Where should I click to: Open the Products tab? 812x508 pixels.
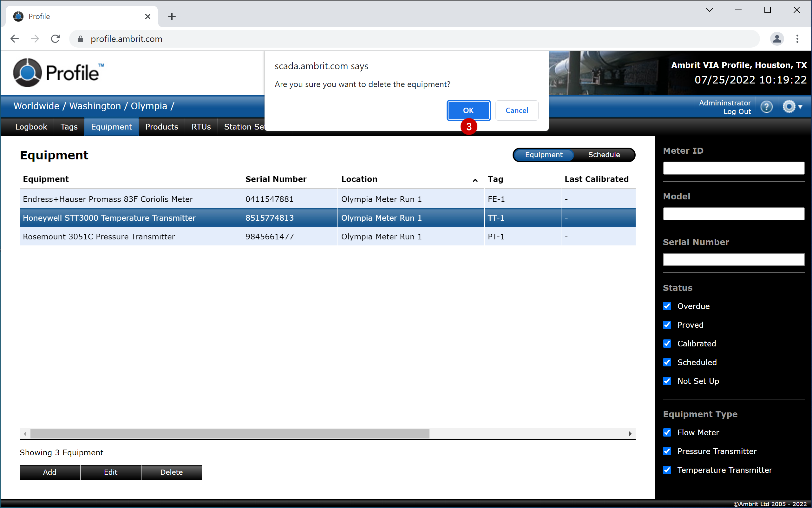tap(162, 127)
